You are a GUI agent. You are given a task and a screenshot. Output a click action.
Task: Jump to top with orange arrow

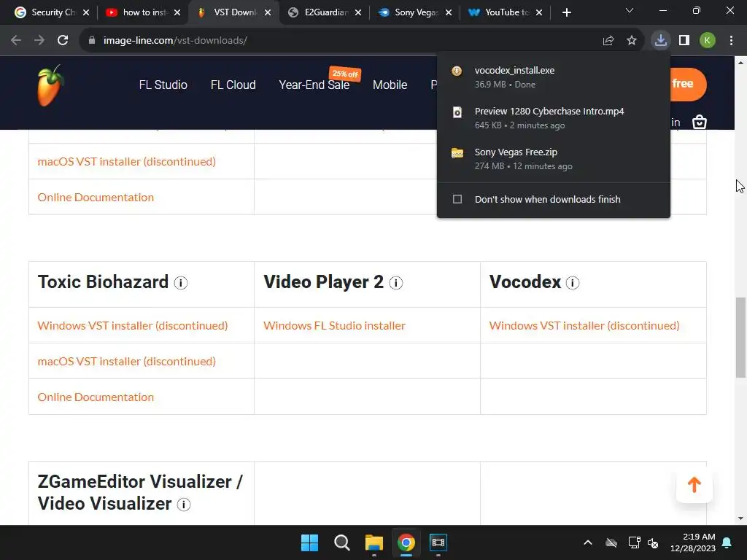coord(694,485)
